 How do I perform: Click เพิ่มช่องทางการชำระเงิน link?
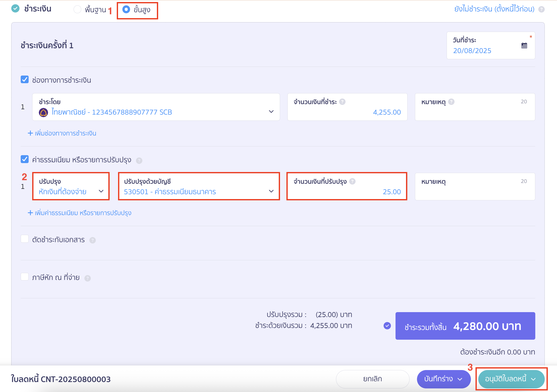point(62,133)
